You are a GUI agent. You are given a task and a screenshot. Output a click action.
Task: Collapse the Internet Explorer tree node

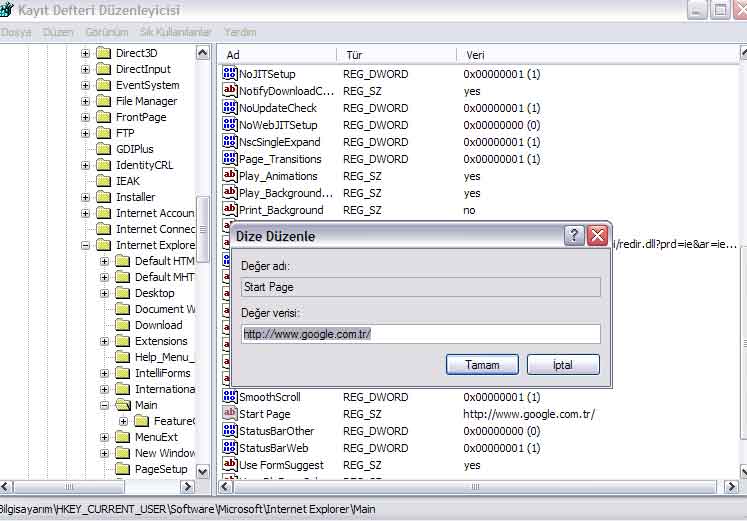85,245
